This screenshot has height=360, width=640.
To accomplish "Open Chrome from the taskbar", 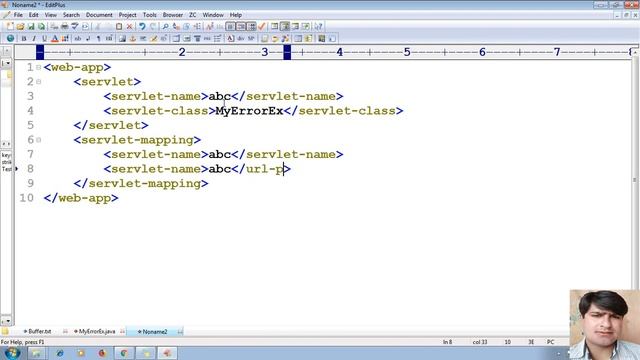I will point(124,353).
